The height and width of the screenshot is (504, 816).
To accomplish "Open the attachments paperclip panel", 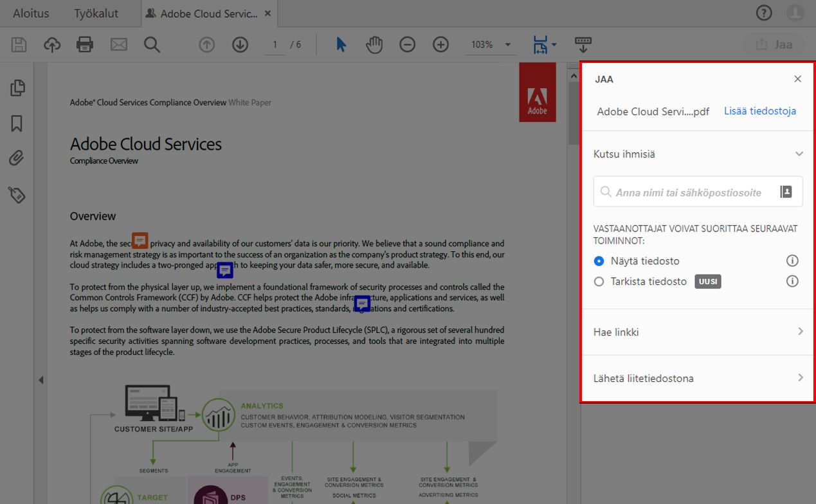I will pyautogui.click(x=17, y=158).
